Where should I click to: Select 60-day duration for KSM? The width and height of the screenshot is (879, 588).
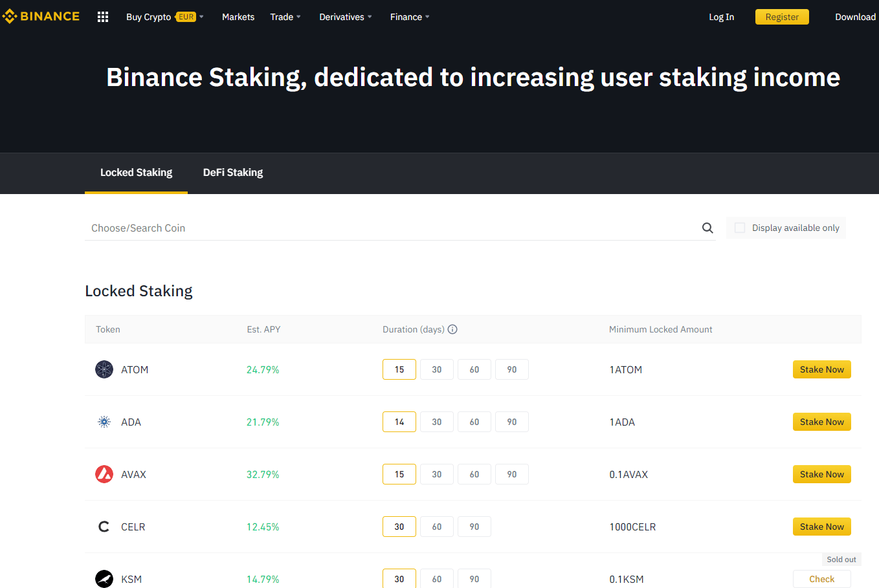pos(437,578)
